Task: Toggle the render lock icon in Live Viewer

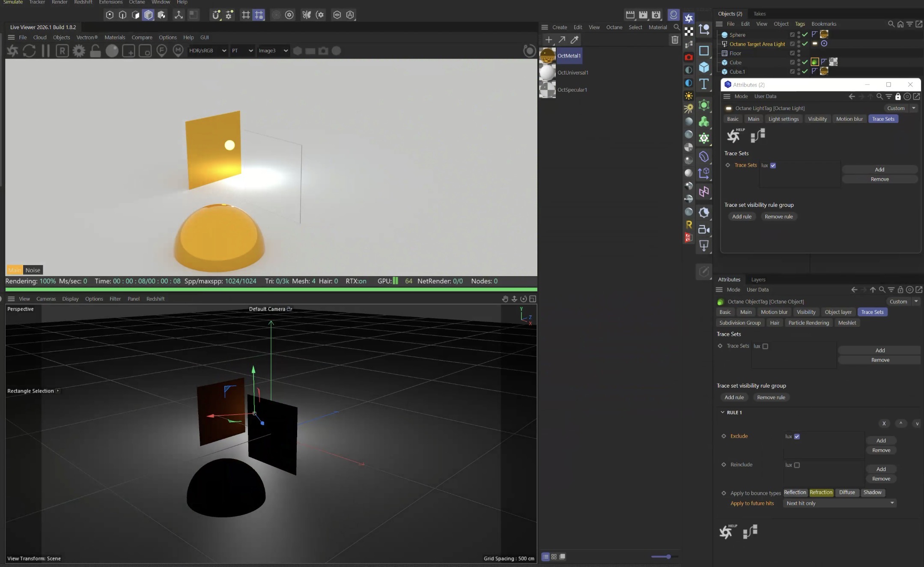Action: pyautogui.click(x=95, y=51)
